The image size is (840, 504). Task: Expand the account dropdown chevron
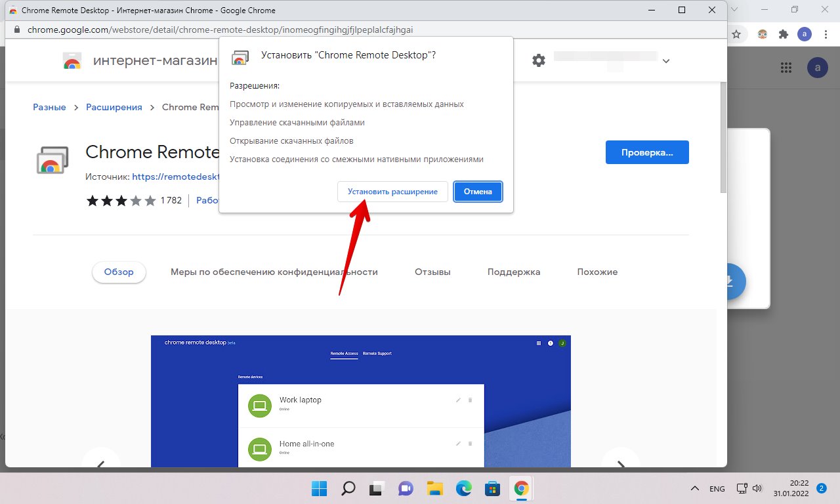point(666,61)
